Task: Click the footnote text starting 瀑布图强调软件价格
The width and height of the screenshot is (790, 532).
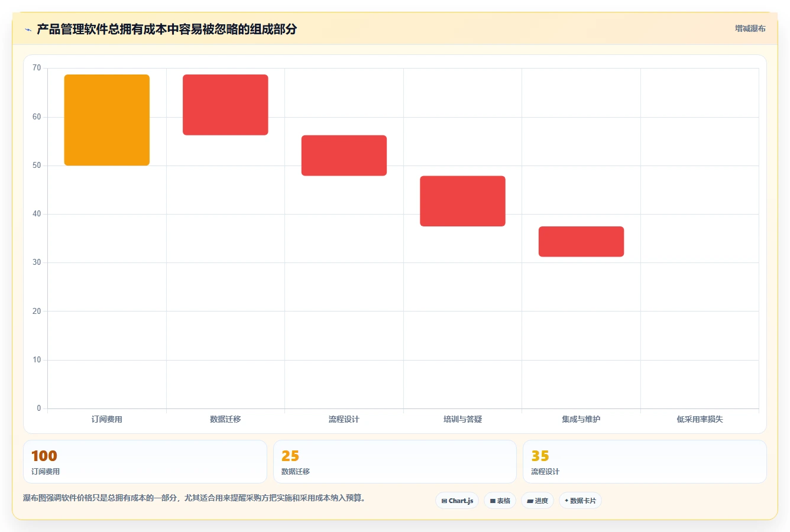Action: coord(195,498)
